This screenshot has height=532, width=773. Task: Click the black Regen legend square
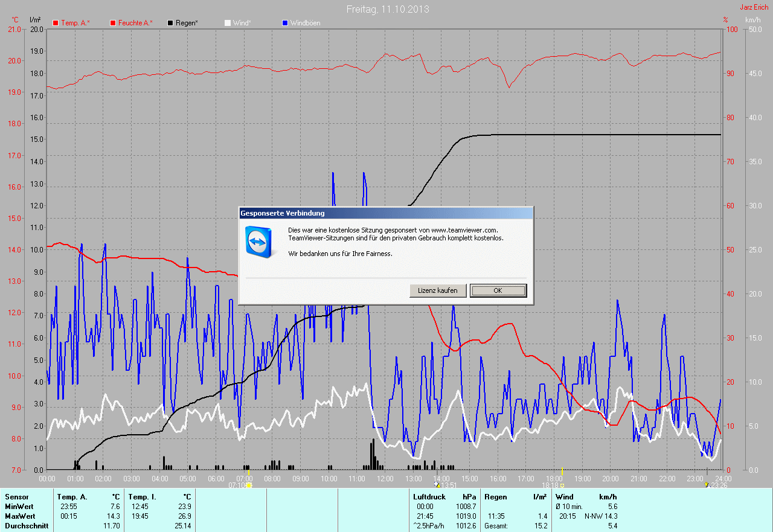coord(171,23)
